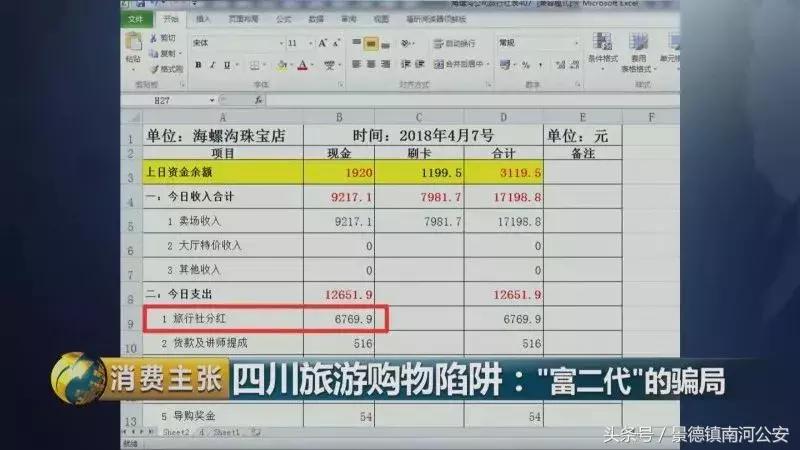Click the Align Right icon

pos(386,64)
